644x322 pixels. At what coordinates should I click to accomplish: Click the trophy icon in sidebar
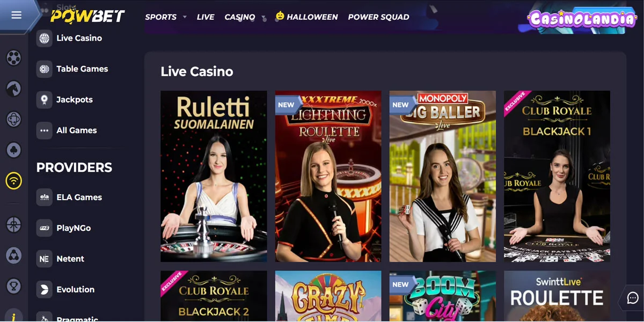pyautogui.click(x=14, y=286)
